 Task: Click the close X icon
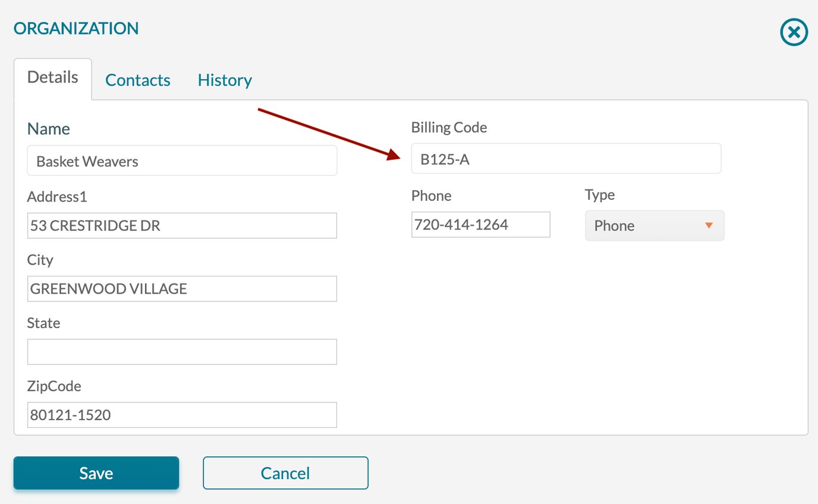click(x=794, y=32)
